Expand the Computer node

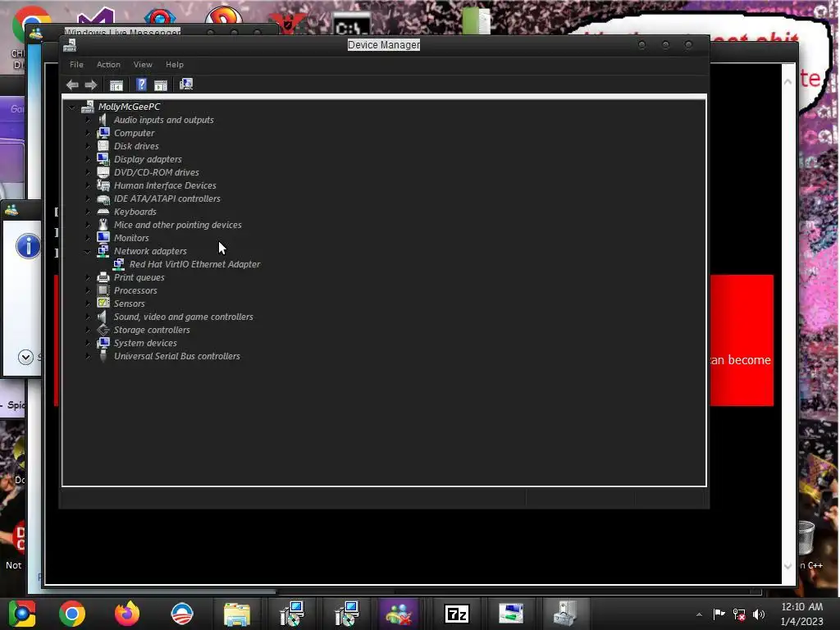coord(88,133)
